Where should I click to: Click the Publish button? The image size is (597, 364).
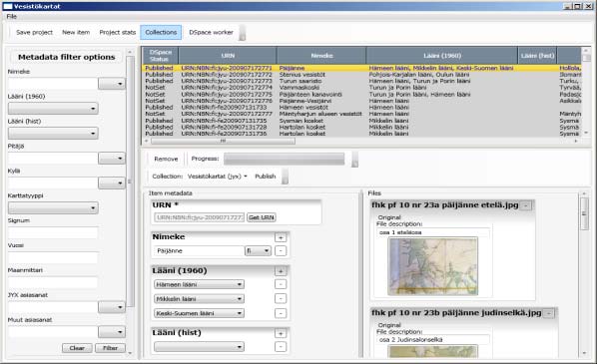(265, 177)
